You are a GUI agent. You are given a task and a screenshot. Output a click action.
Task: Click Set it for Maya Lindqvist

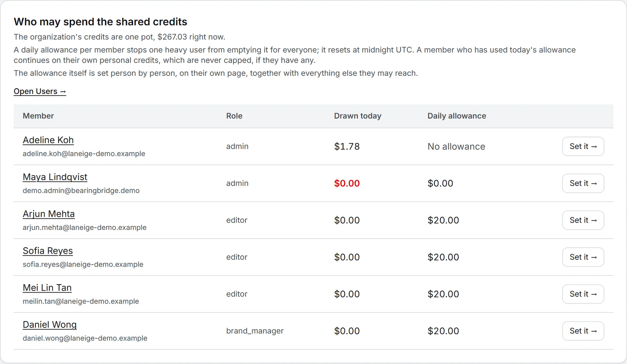583,183
